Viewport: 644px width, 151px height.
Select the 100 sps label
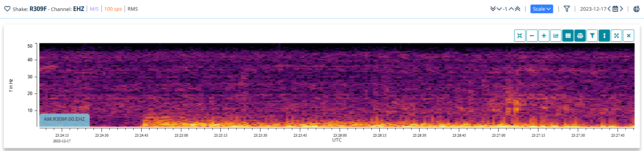(x=113, y=9)
